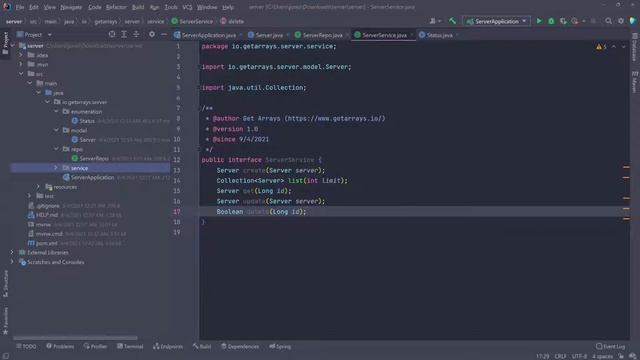
Task: Select HELP.md in project tree
Action: pos(43,215)
